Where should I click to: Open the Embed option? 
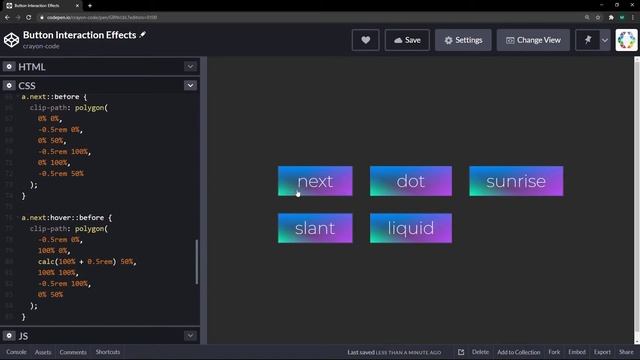[x=577, y=352]
